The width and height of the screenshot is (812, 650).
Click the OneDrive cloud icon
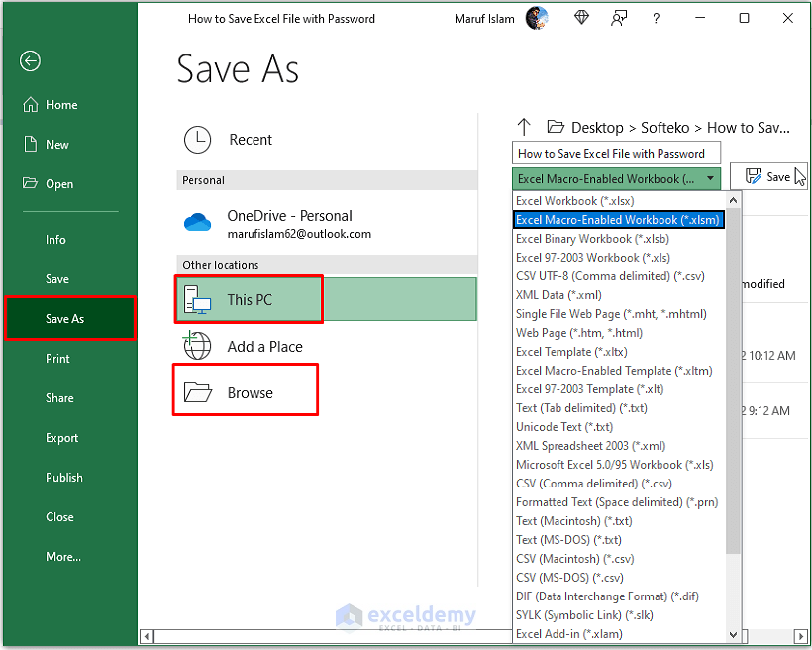pyautogui.click(x=197, y=222)
